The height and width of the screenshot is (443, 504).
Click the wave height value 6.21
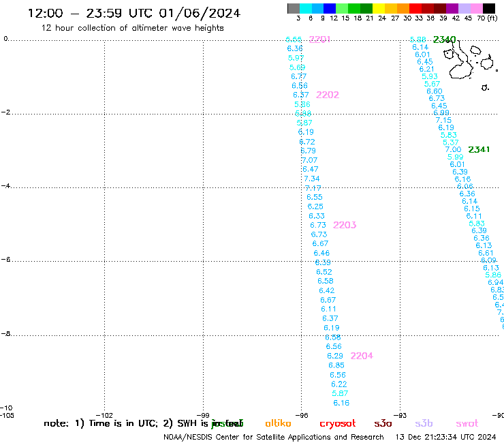pyautogui.click(x=426, y=69)
